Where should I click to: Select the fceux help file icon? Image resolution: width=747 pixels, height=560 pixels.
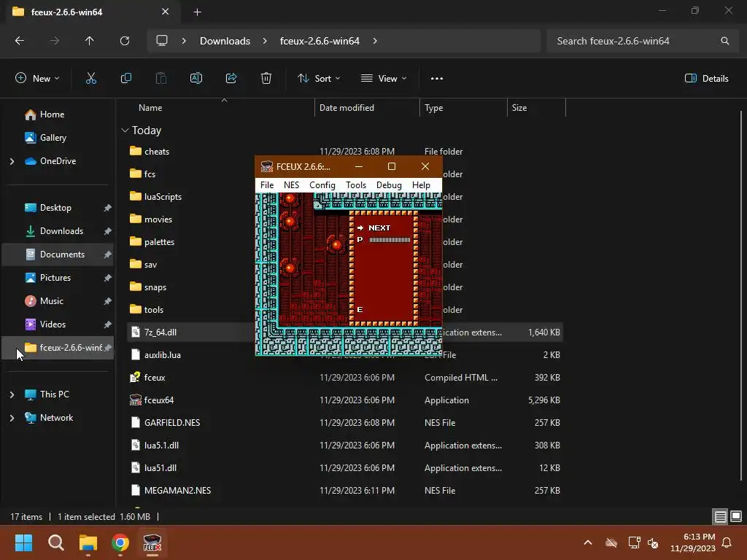pyautogui.click(x=136, y=377)
